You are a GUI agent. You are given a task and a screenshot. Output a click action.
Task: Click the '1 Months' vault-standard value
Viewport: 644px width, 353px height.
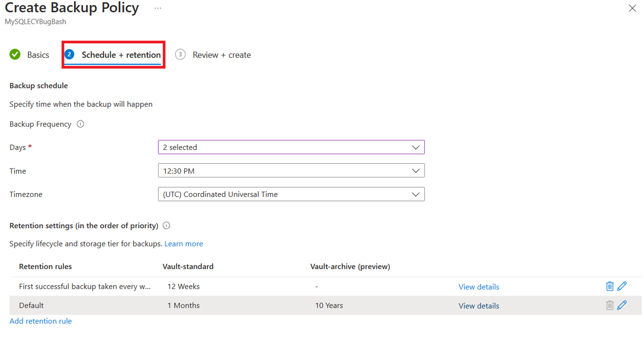coord(184,305)
